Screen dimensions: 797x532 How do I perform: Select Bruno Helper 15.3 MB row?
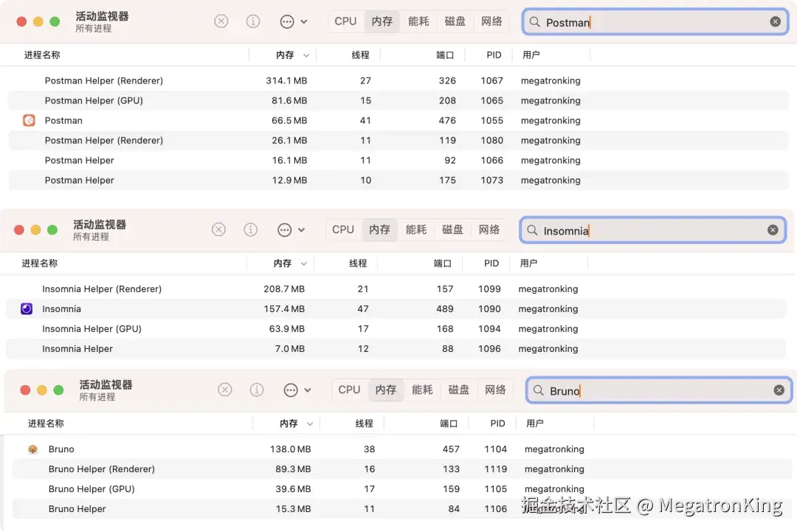pos(403,508)
